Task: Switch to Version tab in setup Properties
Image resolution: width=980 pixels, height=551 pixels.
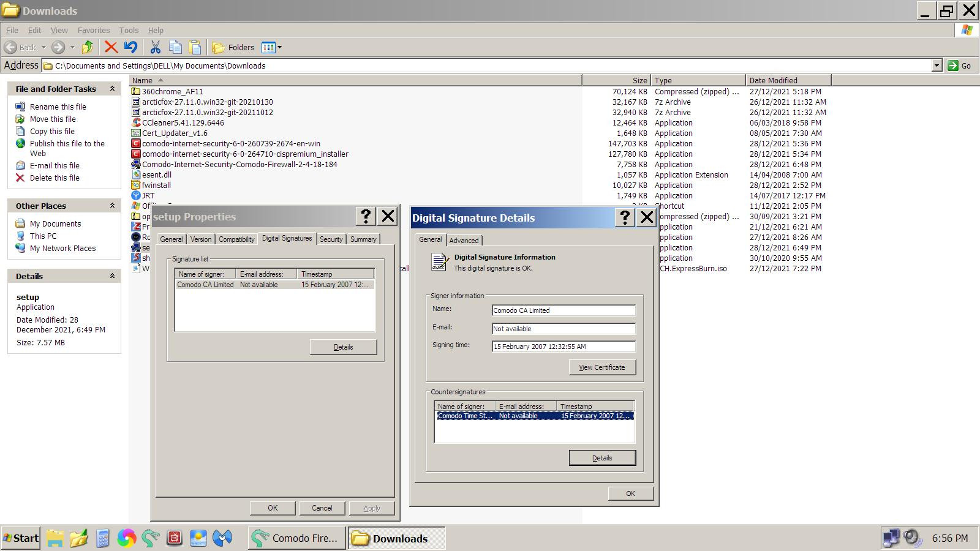Action: (200, 239)
